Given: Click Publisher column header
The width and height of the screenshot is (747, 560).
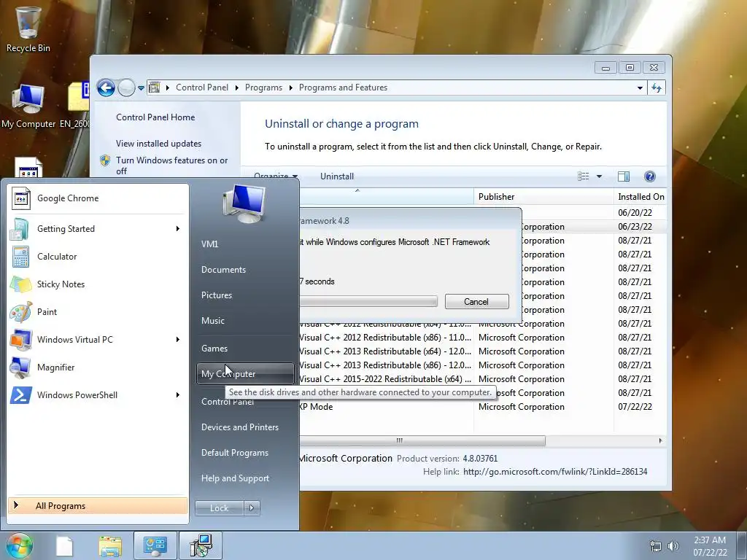Looking at the screenshot, I should click(543, 197).
